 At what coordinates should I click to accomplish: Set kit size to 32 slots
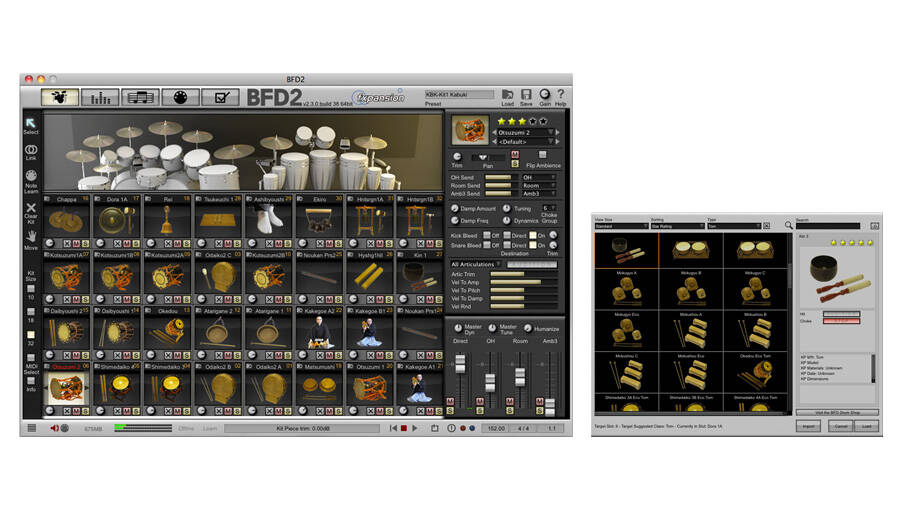click(x=31, y=335)
